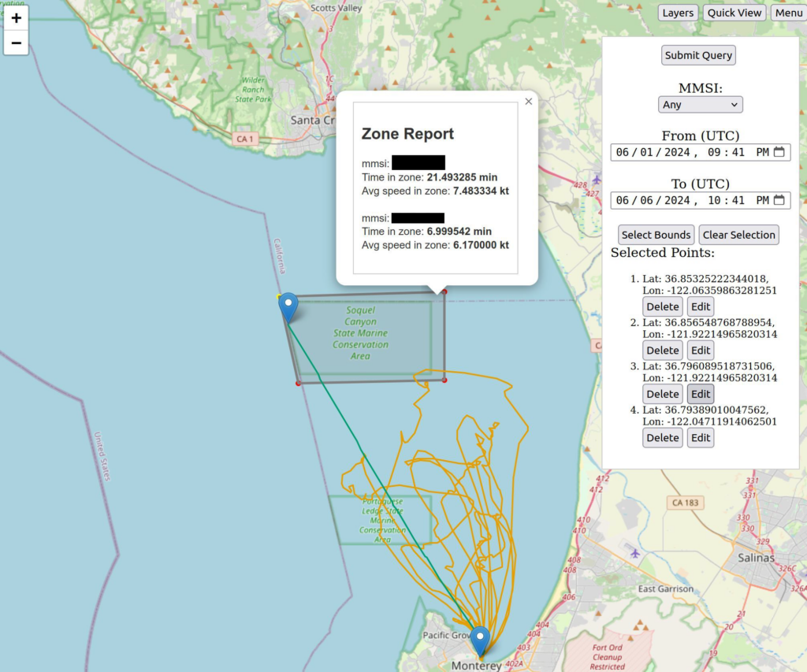807x672 pixels.
Task: Open the Quick View menu
Action: pyautogui.click(x=734, y=13)
